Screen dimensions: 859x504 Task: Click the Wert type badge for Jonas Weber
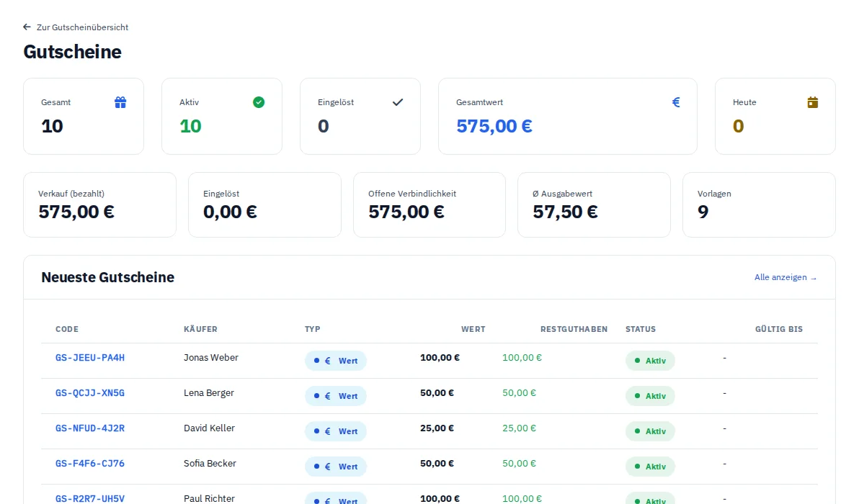[336, 361]
